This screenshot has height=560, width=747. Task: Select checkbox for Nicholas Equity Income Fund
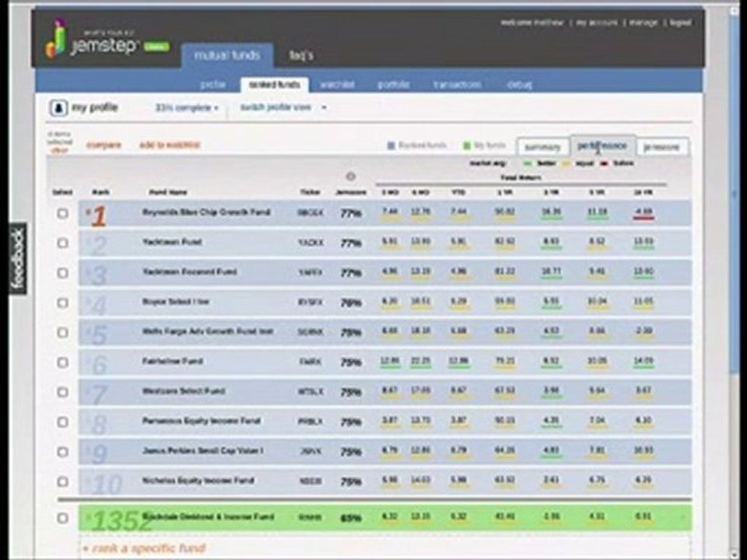62,481
